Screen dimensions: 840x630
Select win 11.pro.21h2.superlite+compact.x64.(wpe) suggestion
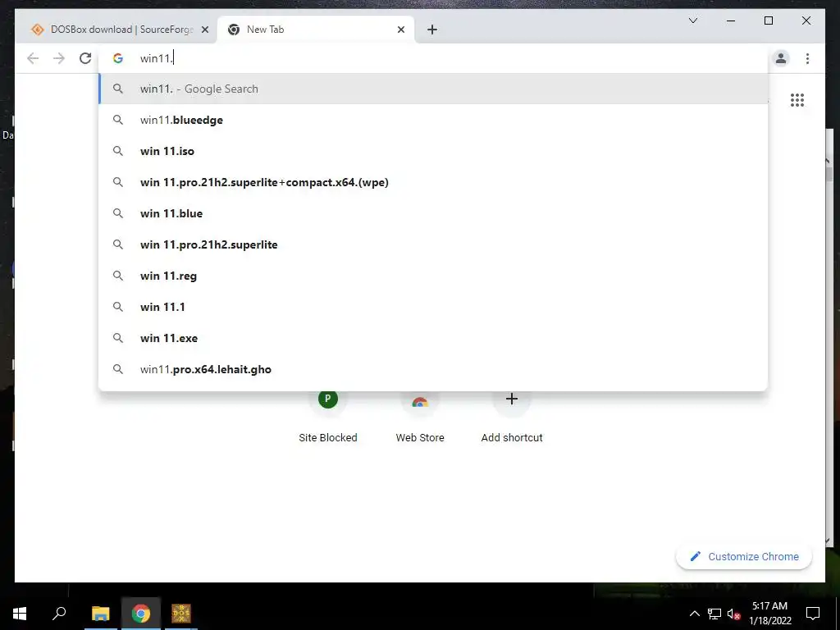point(433,182)
